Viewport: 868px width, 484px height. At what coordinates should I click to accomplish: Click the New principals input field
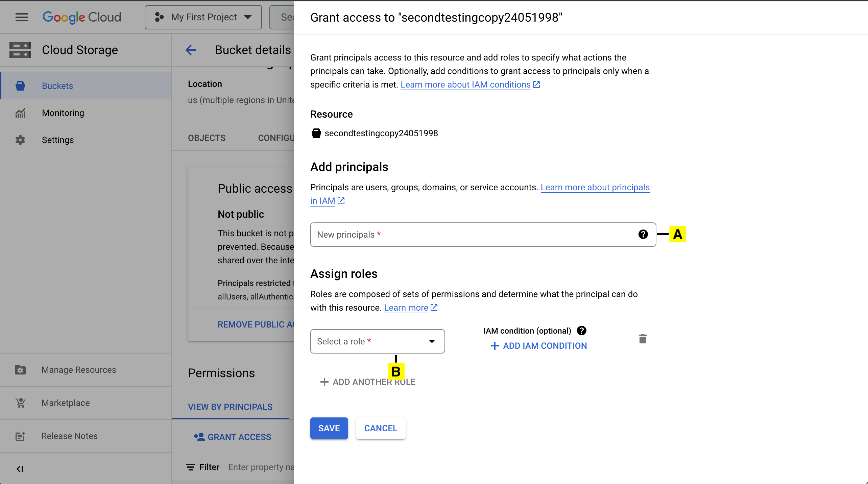click(x=473, y=235)
